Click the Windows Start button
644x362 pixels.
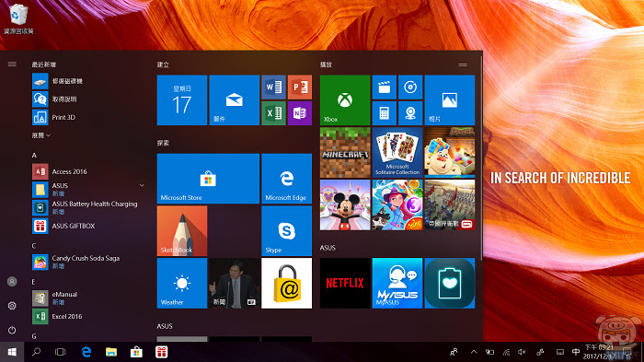point(12,352)
